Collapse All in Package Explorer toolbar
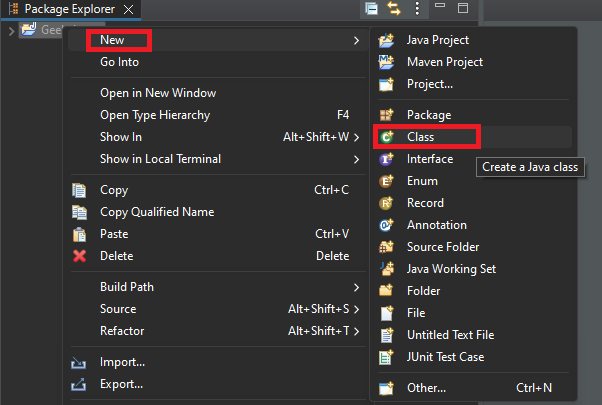602x405 pixels. 371,8
